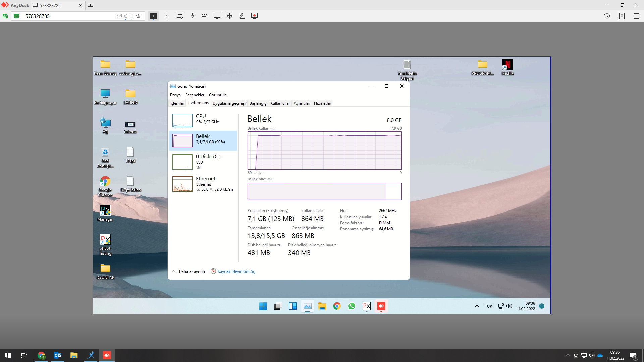The width and height of the screenshot is (644, 362).
Task: Collapse view with Daha az ayrıntı
Action: click(189, 271)
